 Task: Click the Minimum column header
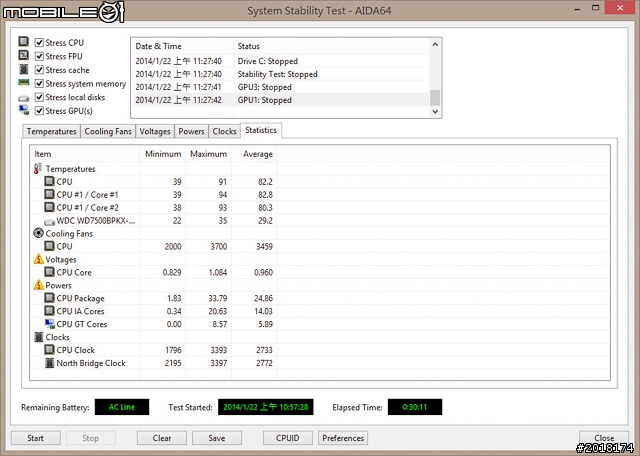163,154
